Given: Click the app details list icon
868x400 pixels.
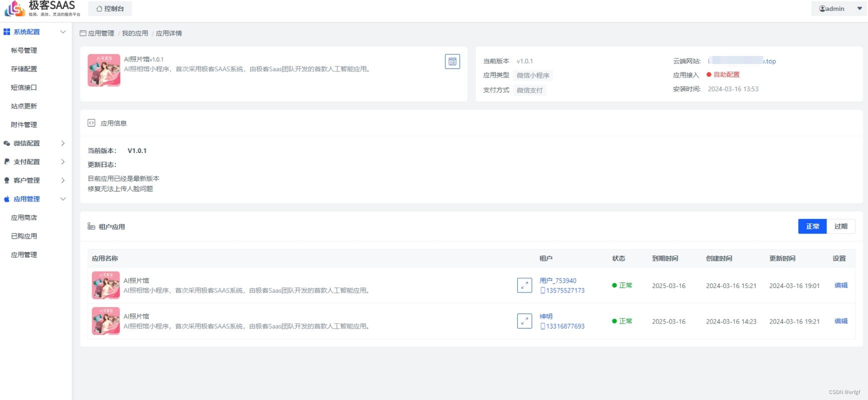Looking at the screenshot, I should coord(452,61).
